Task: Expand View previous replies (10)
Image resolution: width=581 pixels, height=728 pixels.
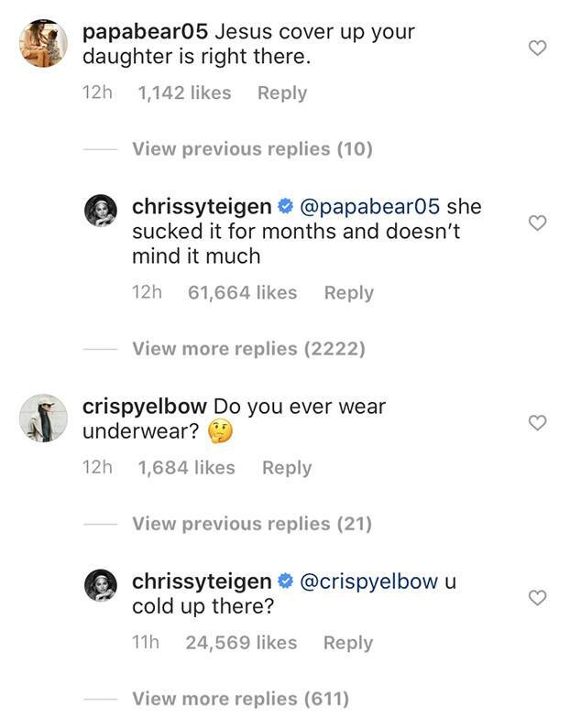Action: pyautogui.click(x=252, y=149)
